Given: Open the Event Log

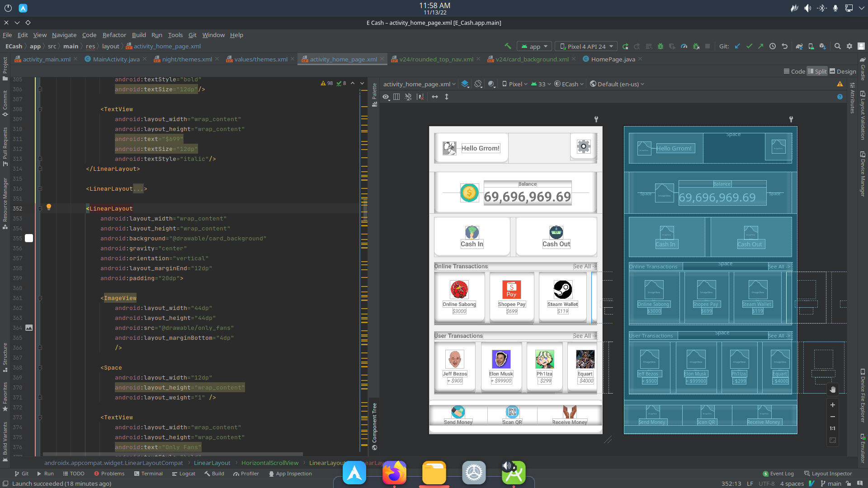Looking at the screenshot, I should pyautogui.click(x=778, y=474).
